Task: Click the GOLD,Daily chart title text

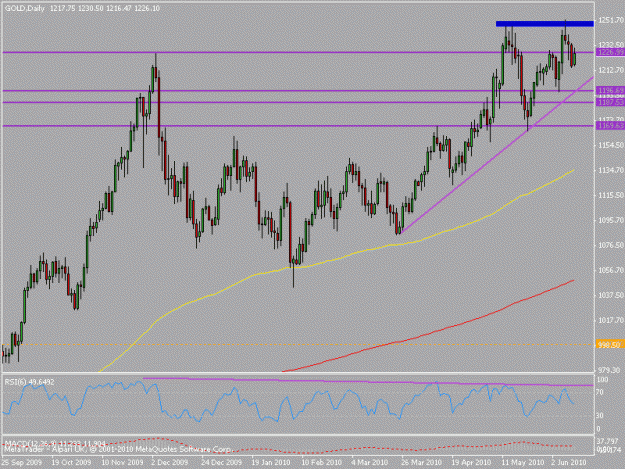Action: coord(24,8)
